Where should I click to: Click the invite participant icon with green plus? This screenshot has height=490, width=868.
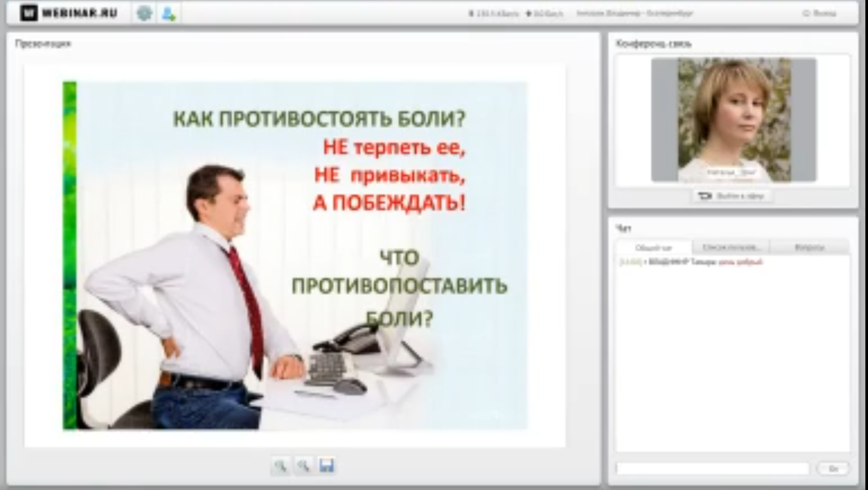[168, 14]
